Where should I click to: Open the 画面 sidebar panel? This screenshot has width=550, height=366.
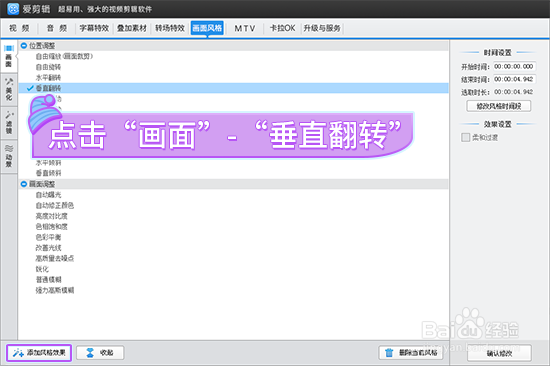click(x=9, y=56)
